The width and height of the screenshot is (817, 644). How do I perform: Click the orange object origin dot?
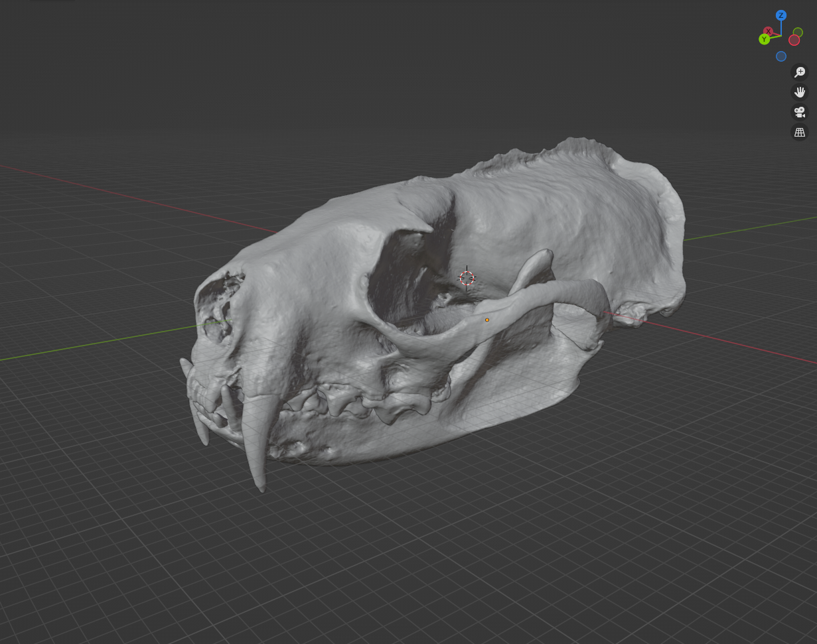(x=487, y=320)
